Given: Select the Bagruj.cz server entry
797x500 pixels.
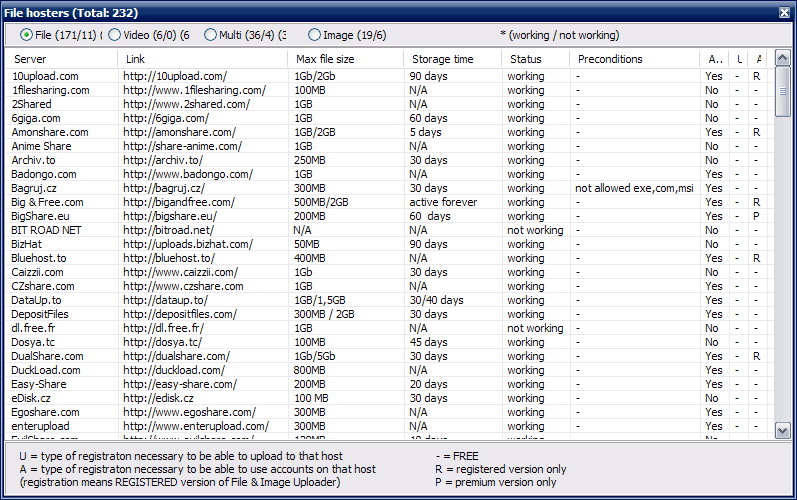Looking at the screenshot, I should 34,188.
